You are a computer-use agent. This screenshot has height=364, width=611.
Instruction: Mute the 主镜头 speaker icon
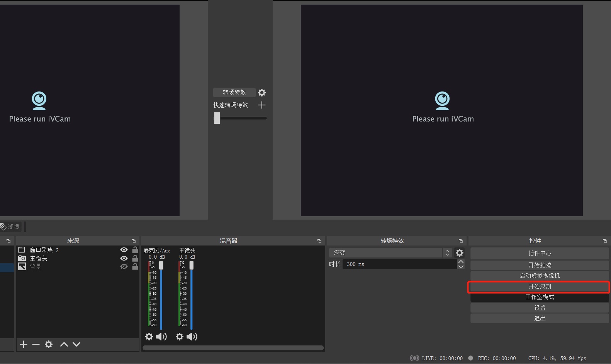(x=192, y=337)
